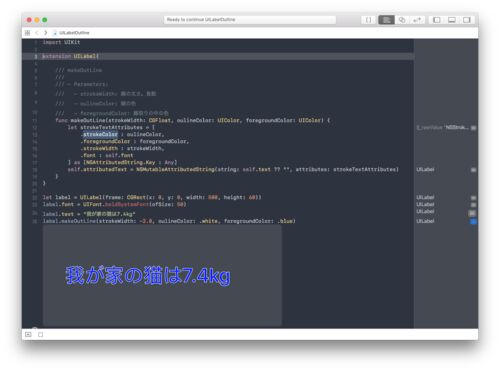Toggle the Inspectors panel
The image size is (500, 371).
pyautogui.click(x=467, y=20)
